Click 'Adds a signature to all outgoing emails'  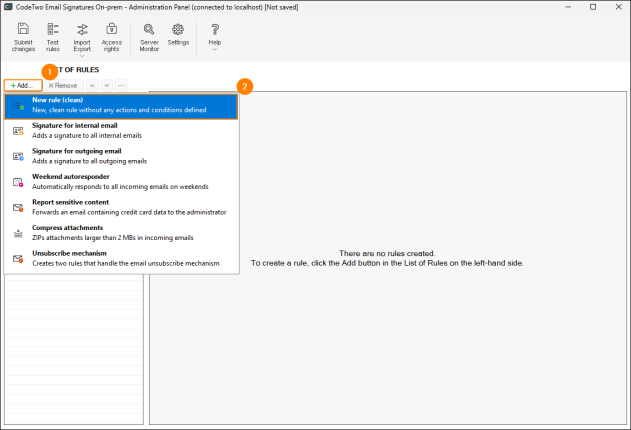[89, 161]
